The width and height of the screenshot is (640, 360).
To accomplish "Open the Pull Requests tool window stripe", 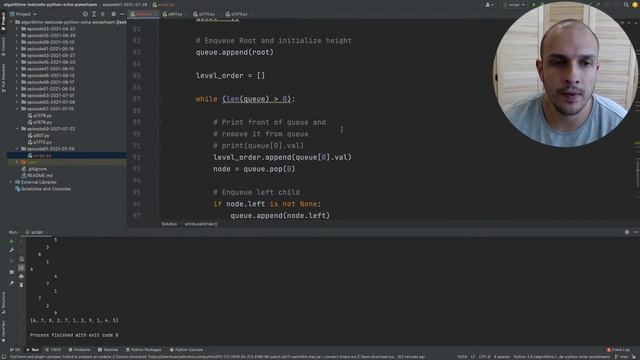I will click(x=3, y=78).
